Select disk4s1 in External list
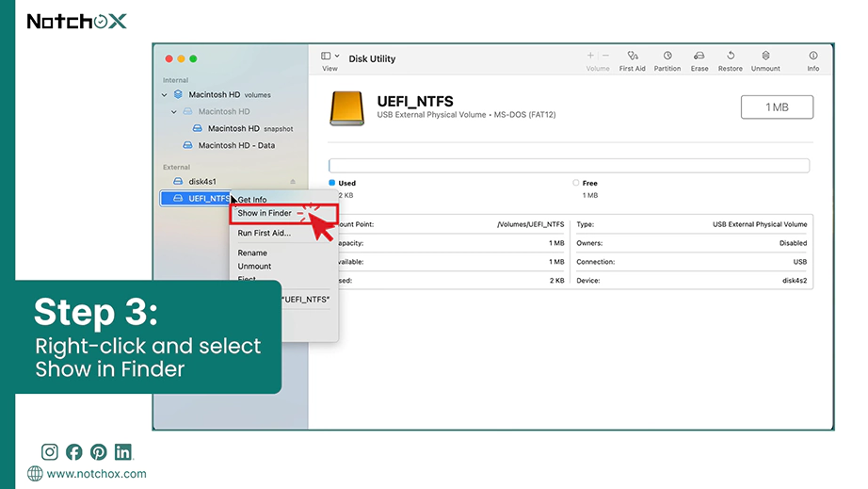Viewport: 868px width, 489px height. [202, 182]
